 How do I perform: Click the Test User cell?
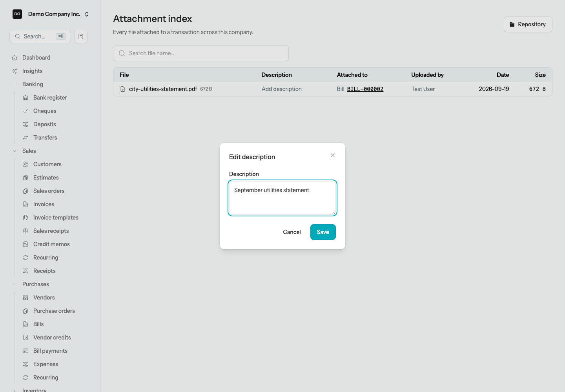tap(423, 89)
